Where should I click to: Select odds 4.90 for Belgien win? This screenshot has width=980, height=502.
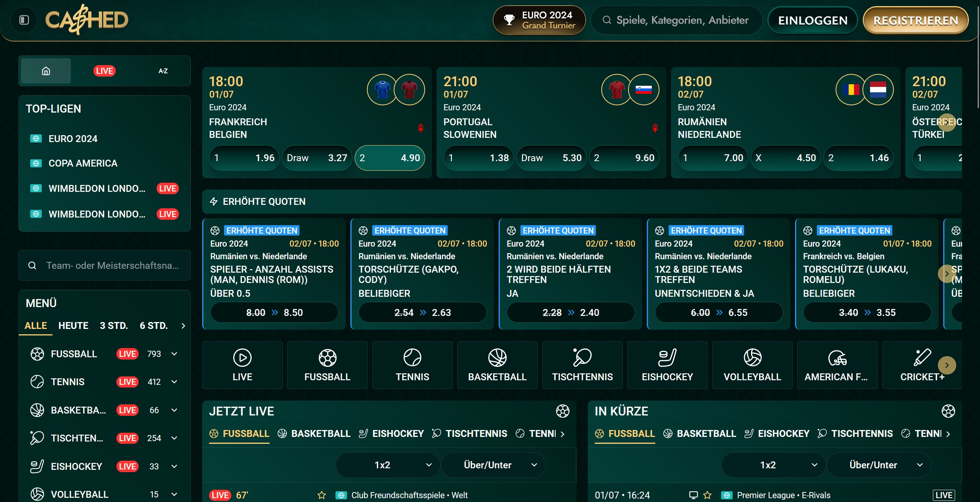coord(389,158)
